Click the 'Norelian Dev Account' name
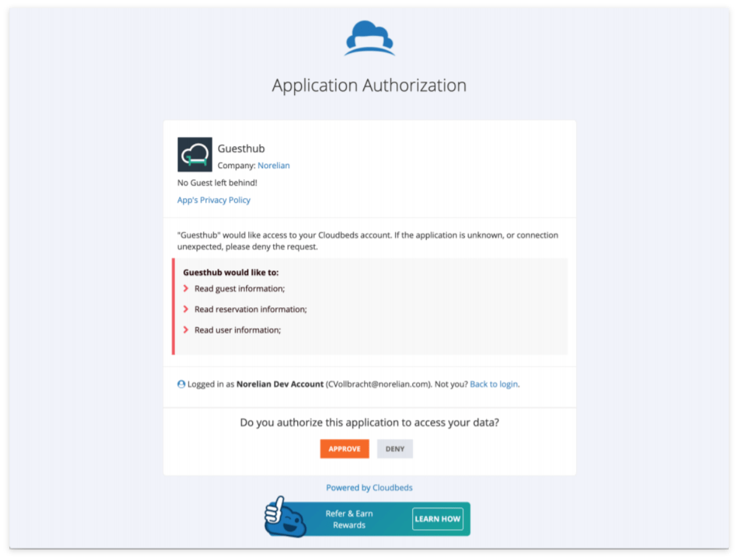The image size is (738, 560). click(x=280, y=384)
